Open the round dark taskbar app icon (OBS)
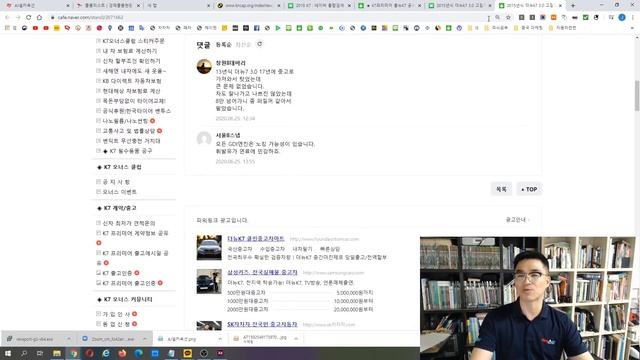 pos(204,353)
